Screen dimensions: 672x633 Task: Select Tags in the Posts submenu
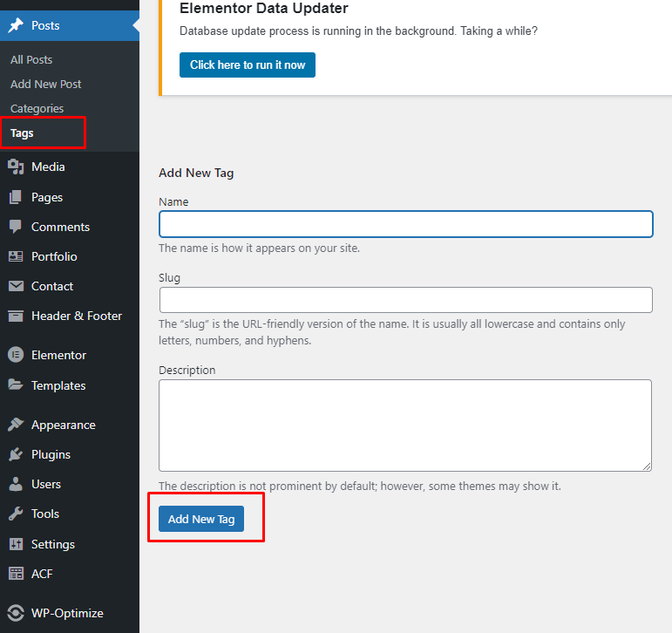[22, 133]
